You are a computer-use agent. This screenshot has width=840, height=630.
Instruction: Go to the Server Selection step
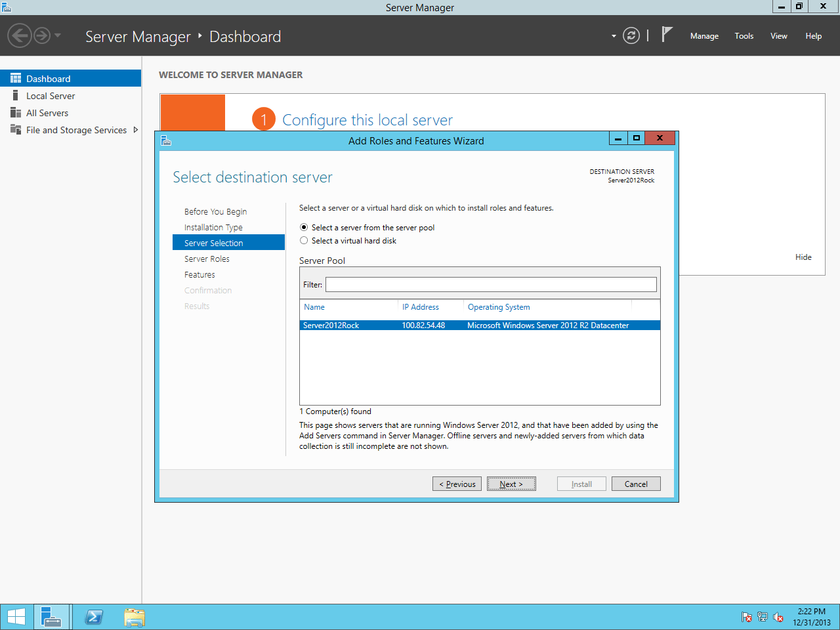pyautogui.click(x=228, y=243)
